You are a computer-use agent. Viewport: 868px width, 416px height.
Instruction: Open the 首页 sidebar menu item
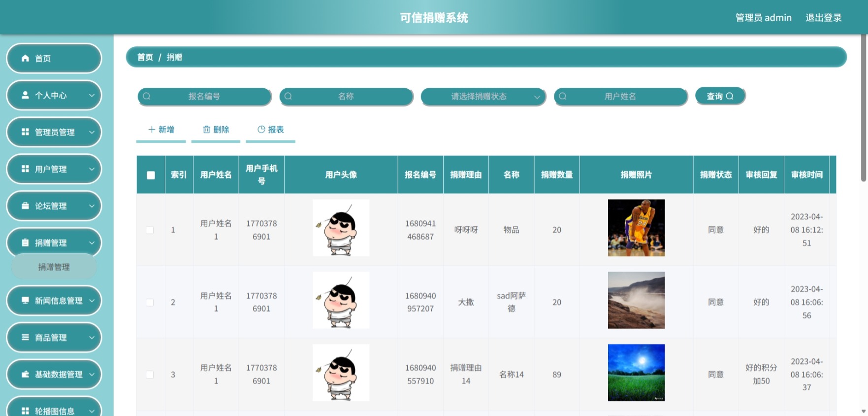pyautogui.click(x=54, y=58)
